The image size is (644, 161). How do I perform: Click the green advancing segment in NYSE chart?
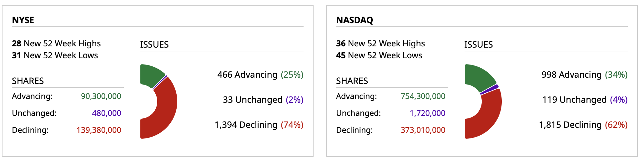coord(151,75)
